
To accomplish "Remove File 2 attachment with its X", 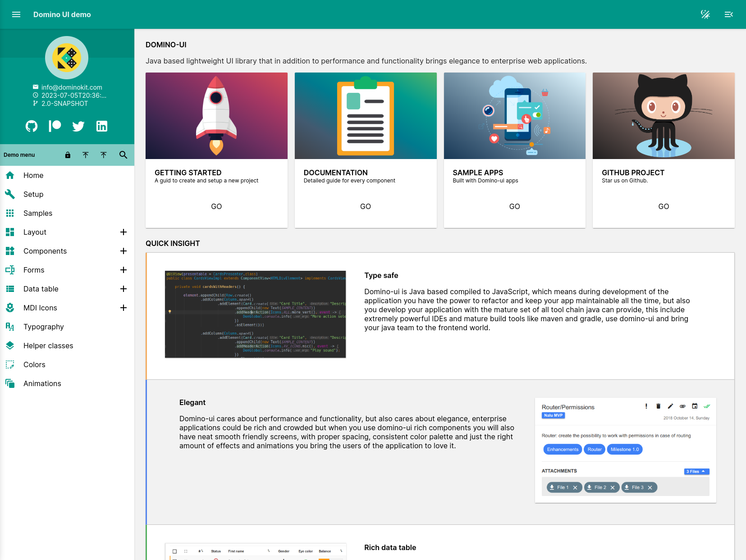I will point(613,487).
